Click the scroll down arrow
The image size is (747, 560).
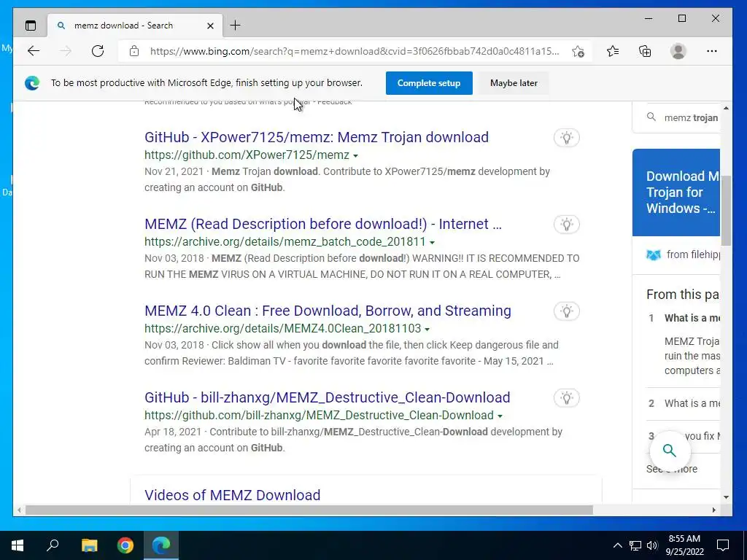[726, 497]
